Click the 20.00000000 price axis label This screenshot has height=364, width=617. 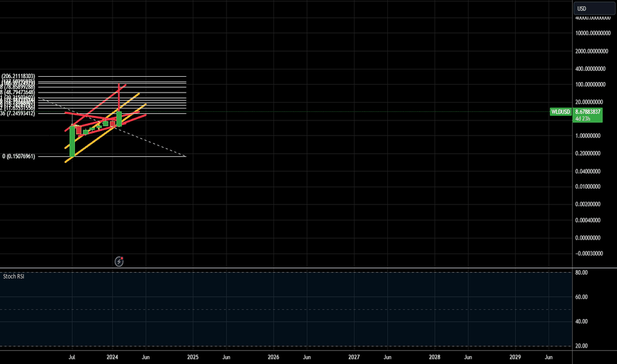[589, 102]
